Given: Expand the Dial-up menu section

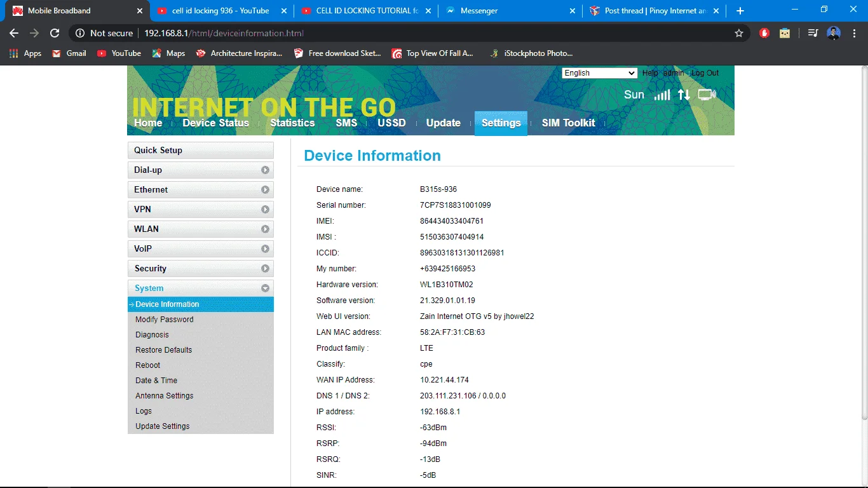Looking at the screenshot, I should coord(201,170).
